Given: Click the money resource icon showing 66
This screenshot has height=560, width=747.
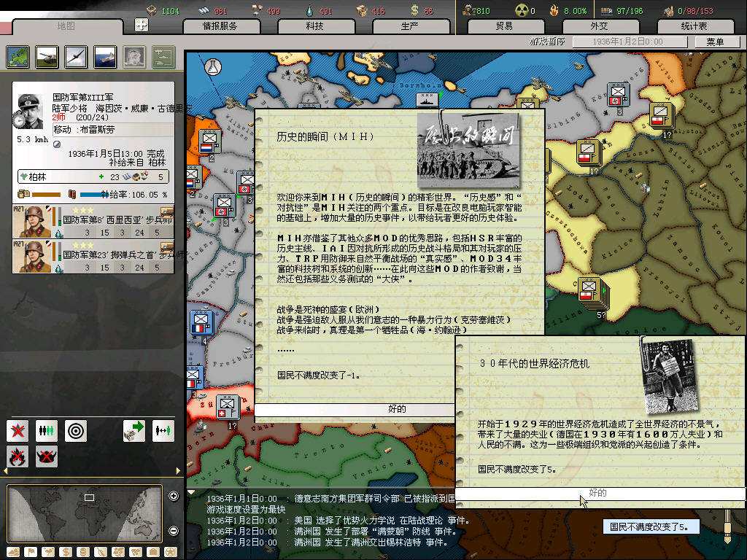Looking at the screenshot, I should pos(415,10).
